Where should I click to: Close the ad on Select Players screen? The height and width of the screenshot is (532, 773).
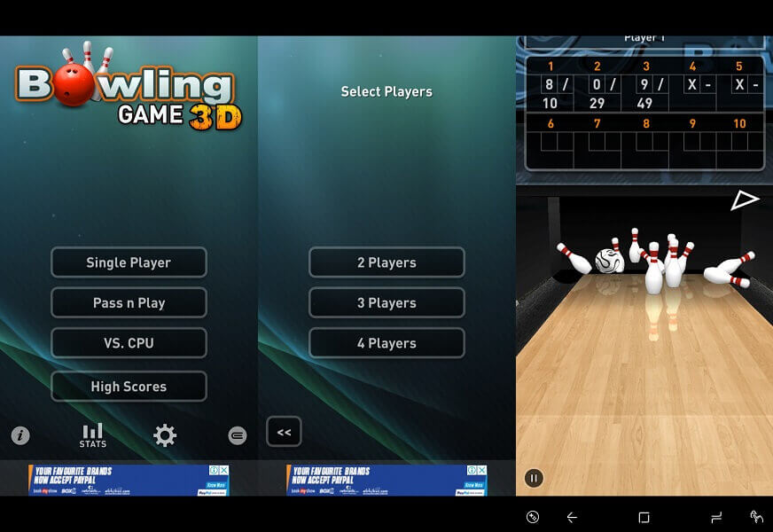482,470
